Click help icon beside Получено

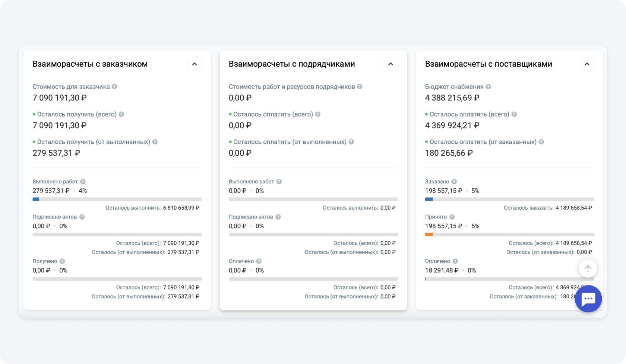62,261
